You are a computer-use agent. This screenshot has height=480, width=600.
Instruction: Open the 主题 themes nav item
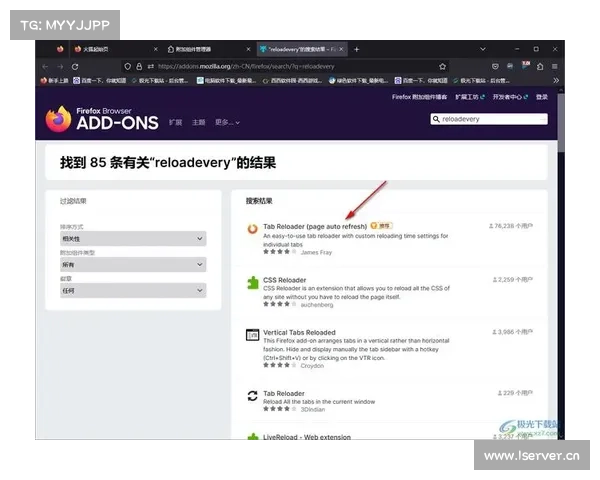199,122
